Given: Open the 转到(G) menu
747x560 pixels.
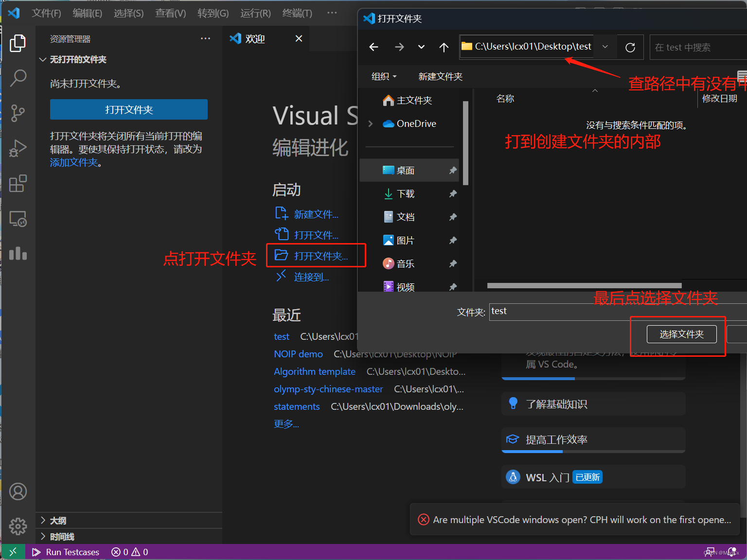Looking at the screenshot, I should 213,13.
